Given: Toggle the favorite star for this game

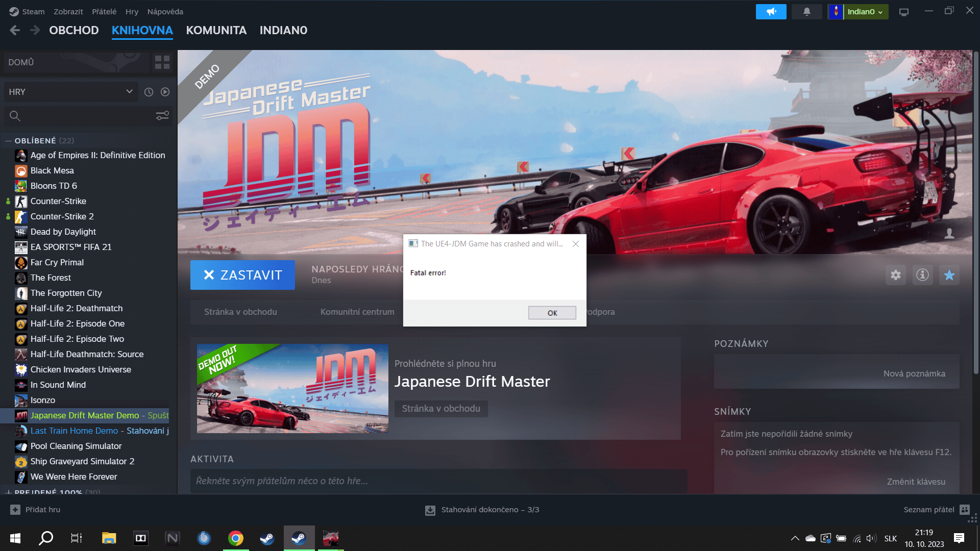Looking at the screenshot, I should tap(949, 275).
